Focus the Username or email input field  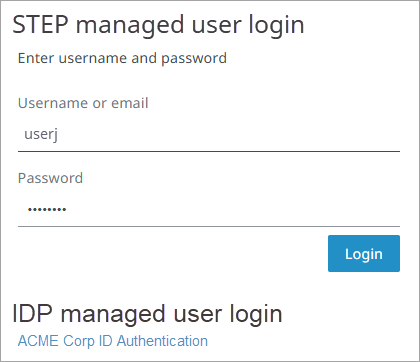point(209,135)
